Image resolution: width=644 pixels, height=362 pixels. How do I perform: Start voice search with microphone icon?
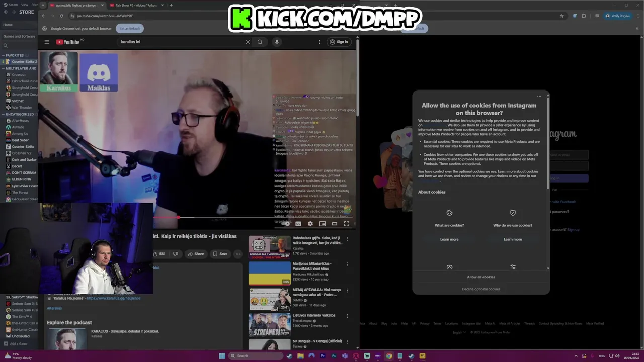(x=277, y=42)
